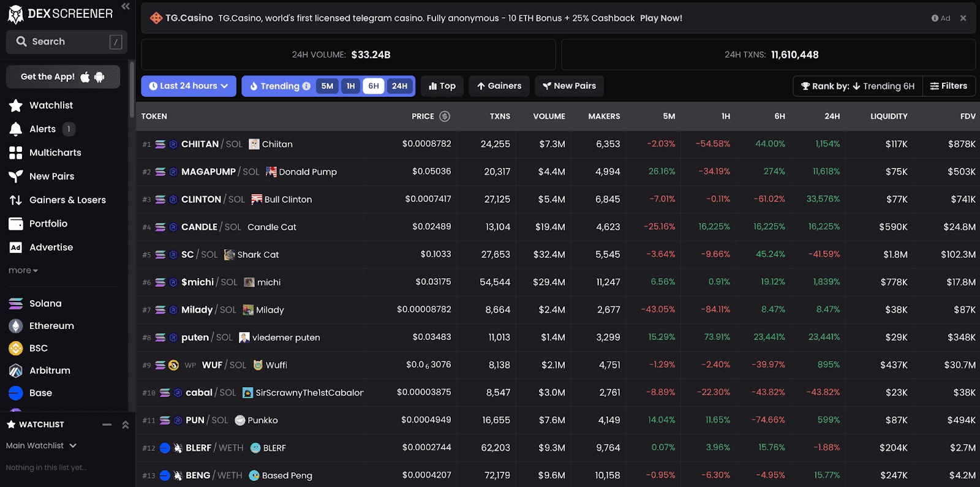Sort by LIQUIDITY column header
This screenshot has height=487, width=980.
coord(889,116)
